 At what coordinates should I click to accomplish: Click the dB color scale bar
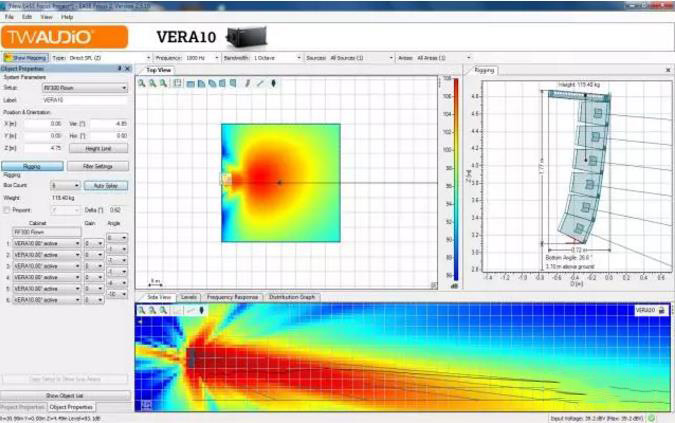coord(456,179)
